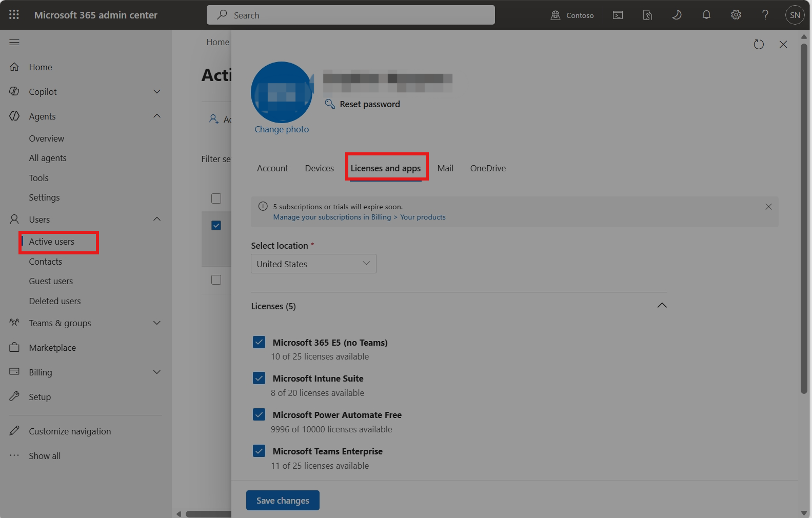Click the horizontal scrollbar at bottom
Screen dimensions: 812x518
[x=208, y=514]
